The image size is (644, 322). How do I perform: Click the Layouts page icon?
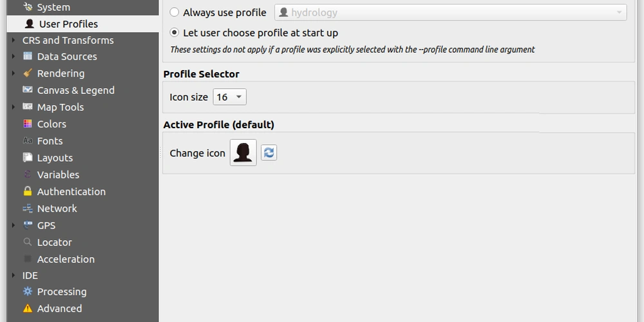coord(28,158)
